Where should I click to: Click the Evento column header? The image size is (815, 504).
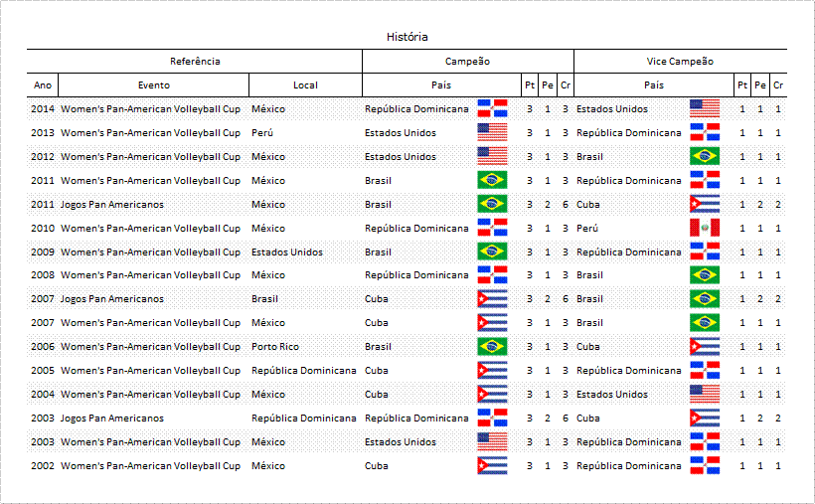[153, 85]
